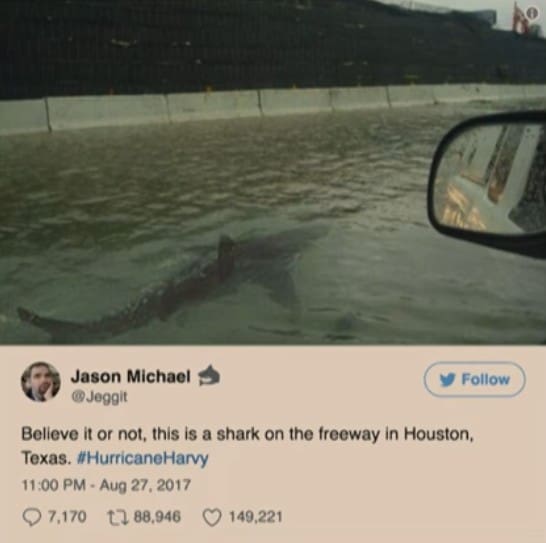546x543 pixels.
Task: Click the @Jeggit handle
Action: click(100, 397)
